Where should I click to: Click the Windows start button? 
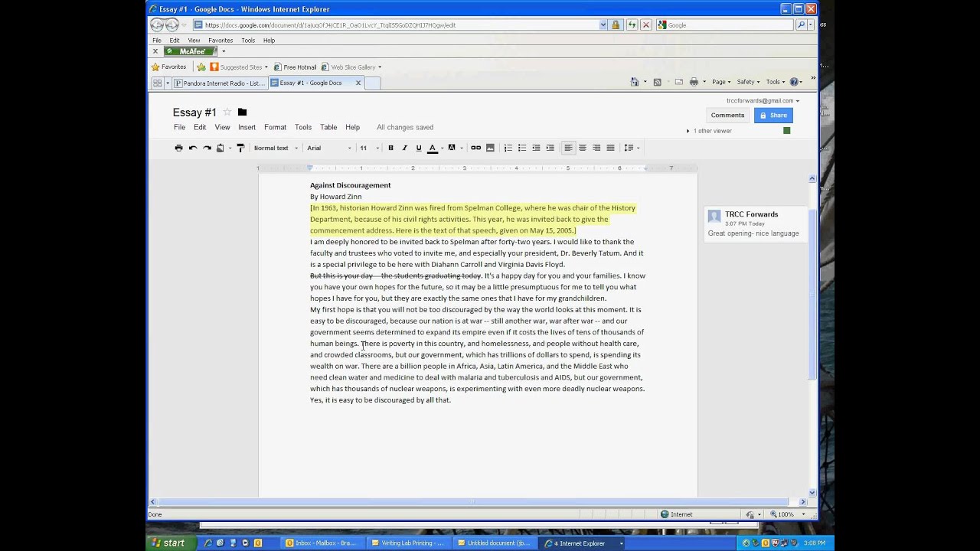tap(167, 543)
